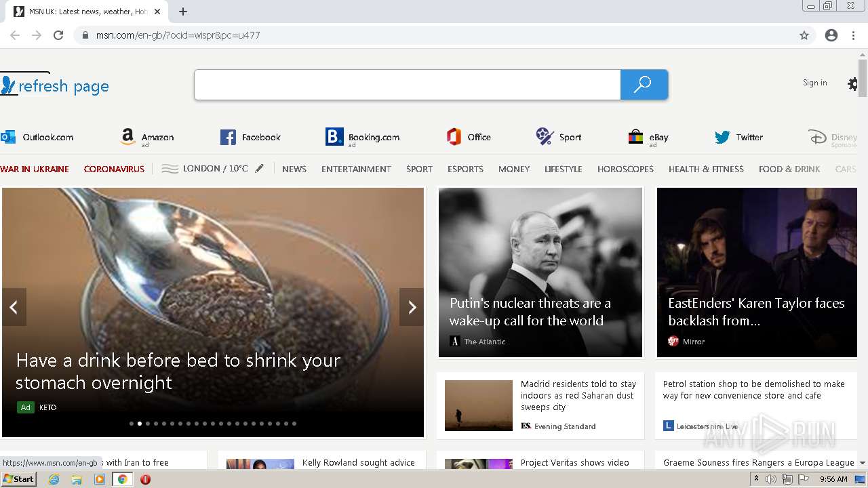Open the EastEnders Karen Taylor article
This screenshot has height=488, width=868.
coord(757,272)
